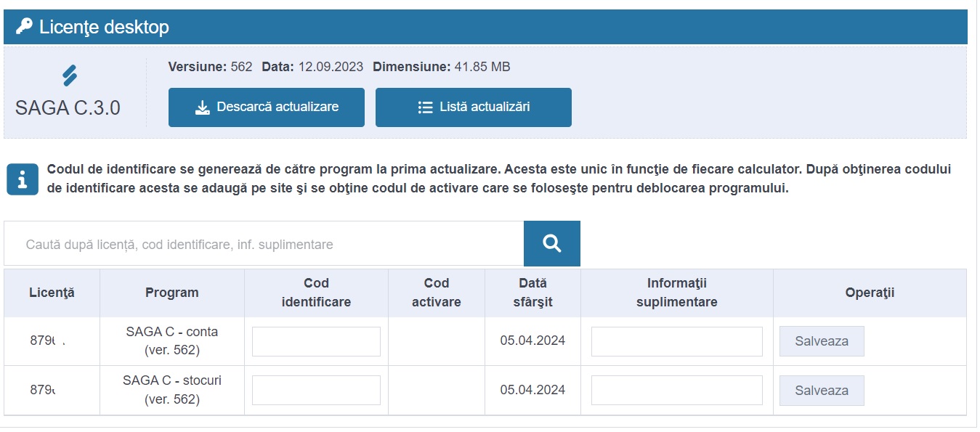
Task: Click the 05.04.2024 date in the conta row
Action: click(x=532, y=341)
